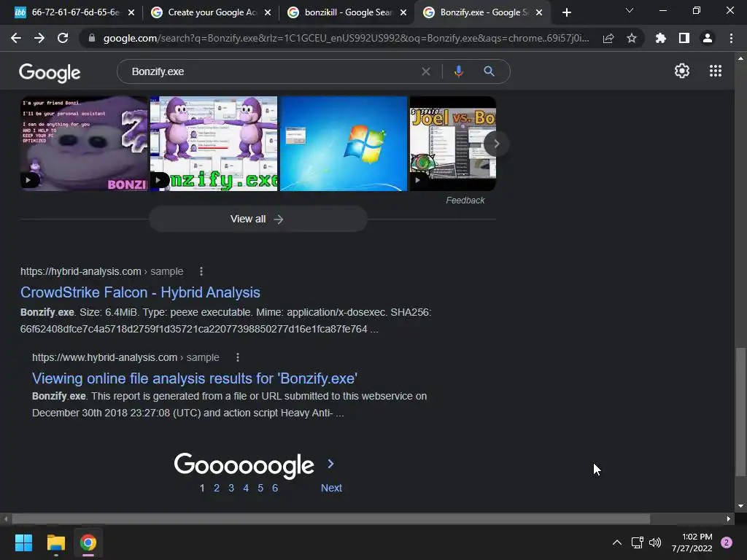The image size is (747, 560).
Task: Open the Chrome profile avatar
Action: (708, 39)
